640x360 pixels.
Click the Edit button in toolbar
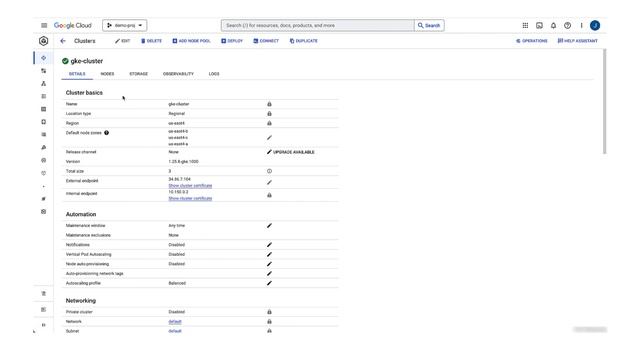tap(122, 41)
